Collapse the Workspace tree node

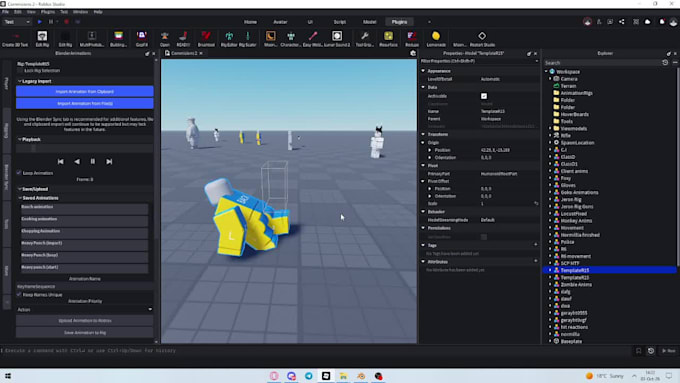pos(546,72)
